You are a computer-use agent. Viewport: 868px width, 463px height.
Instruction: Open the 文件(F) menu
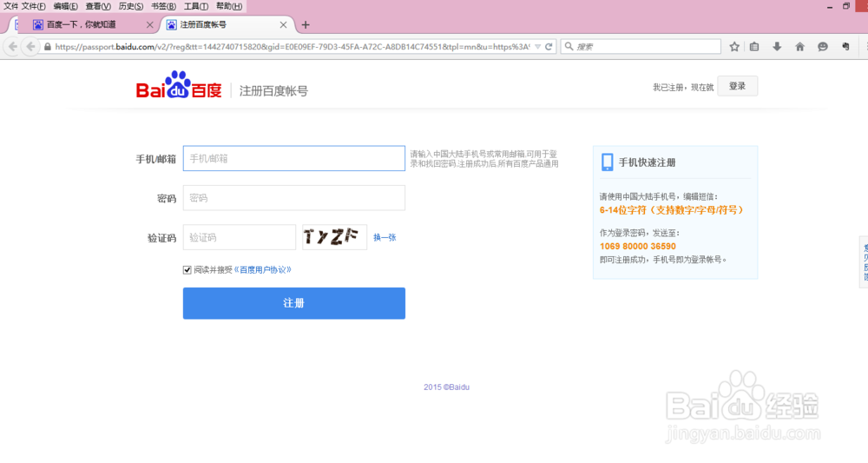33,6
